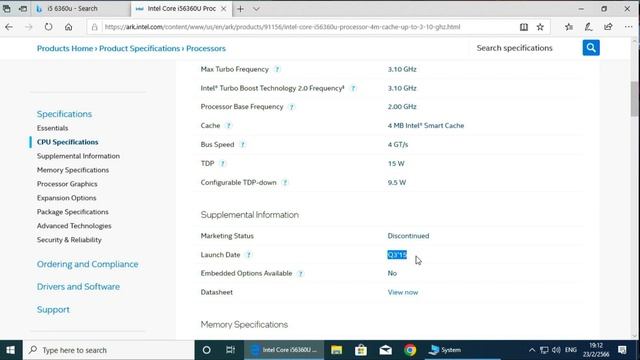
Task: Open Drivers and Software section
Action: (78, 287)
